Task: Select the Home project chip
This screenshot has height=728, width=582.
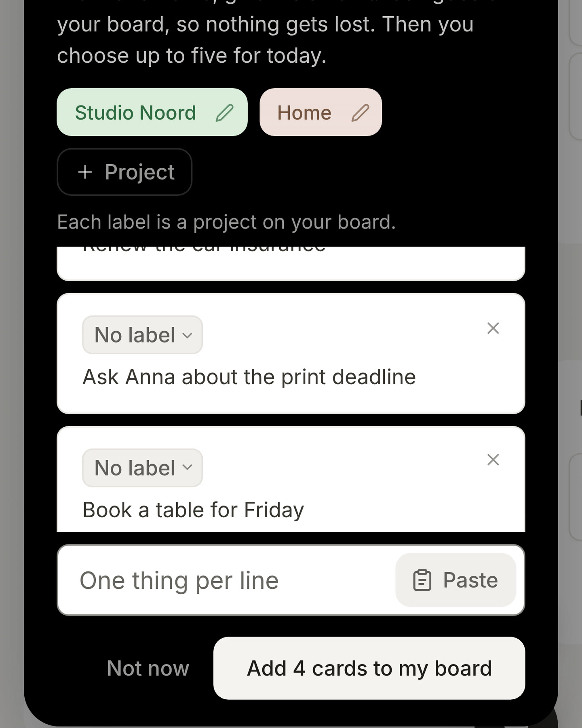Action: 321,112
